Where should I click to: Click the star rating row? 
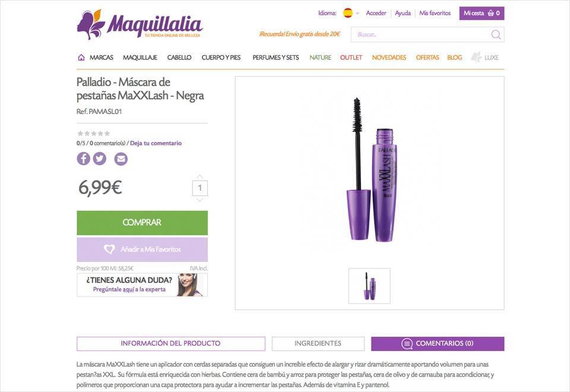(x=93, y=134)
